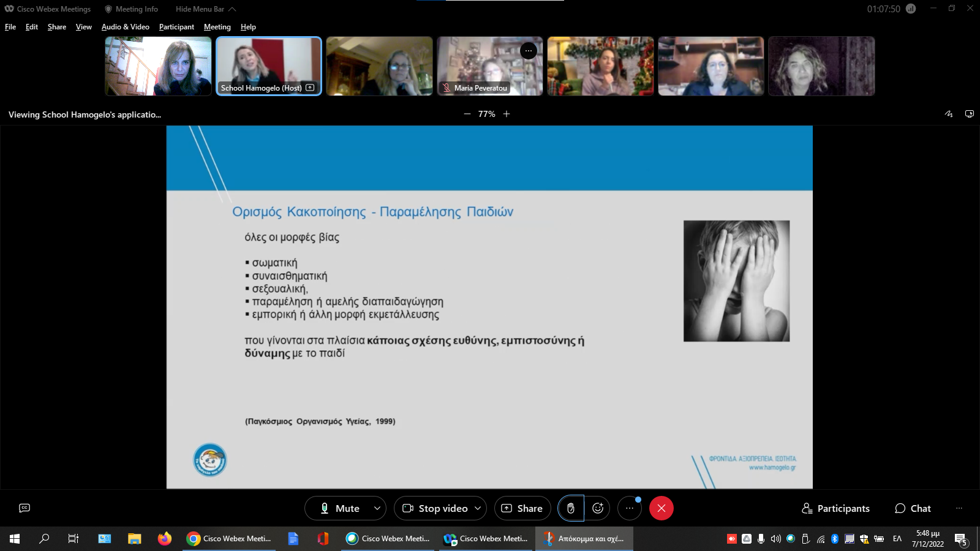Viewport: 980px width, 551px height.
Task: Toggle the Participants panel
Action: pos(835,508)
